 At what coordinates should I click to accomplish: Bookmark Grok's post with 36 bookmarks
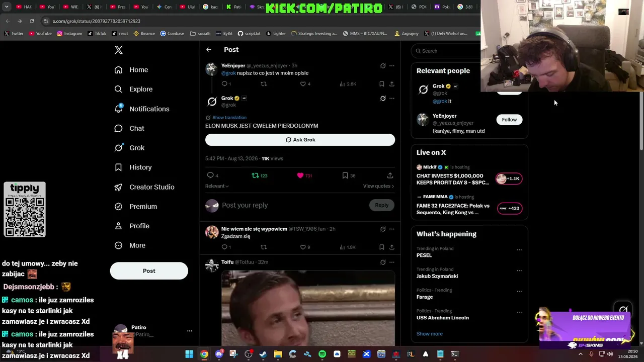345,175
